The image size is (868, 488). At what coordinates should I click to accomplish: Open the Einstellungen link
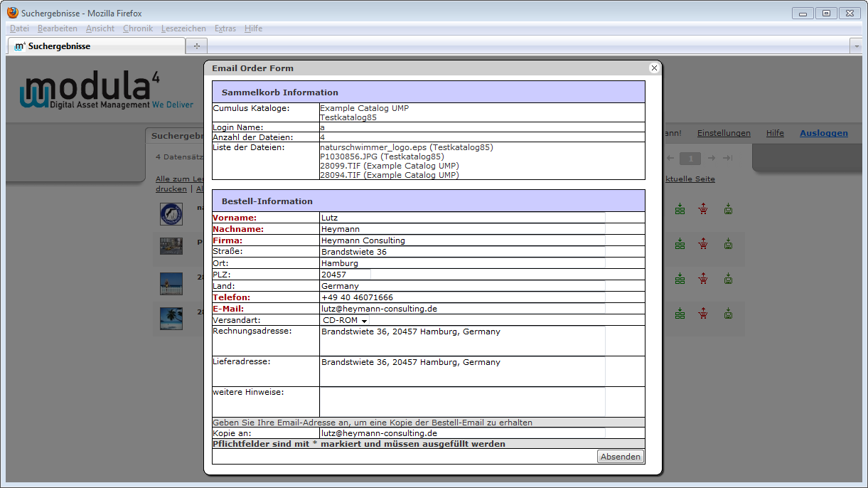tap(724, 133)
